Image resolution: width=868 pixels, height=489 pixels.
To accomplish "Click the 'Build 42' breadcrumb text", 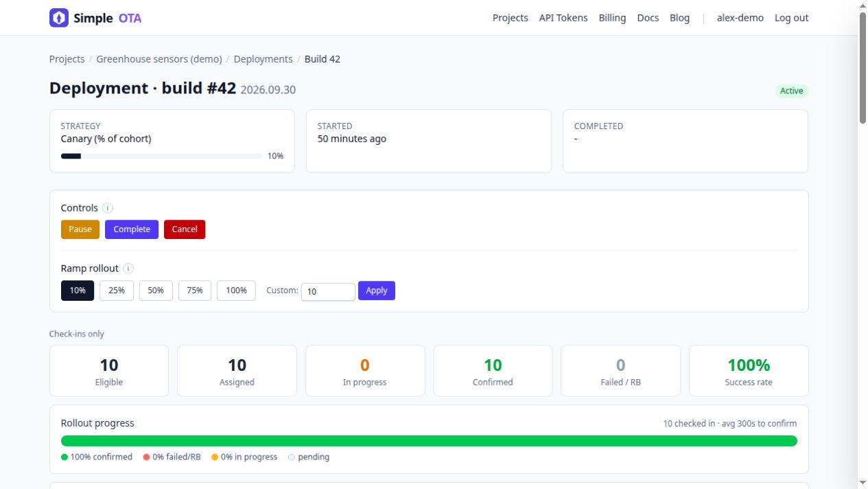I will pos(322,59).
